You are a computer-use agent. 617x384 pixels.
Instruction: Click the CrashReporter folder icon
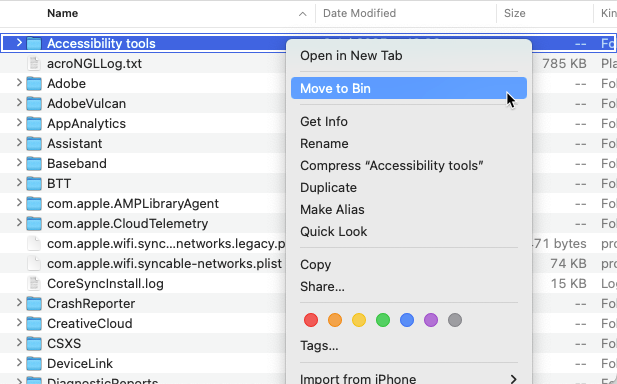(x=34, y=304)
